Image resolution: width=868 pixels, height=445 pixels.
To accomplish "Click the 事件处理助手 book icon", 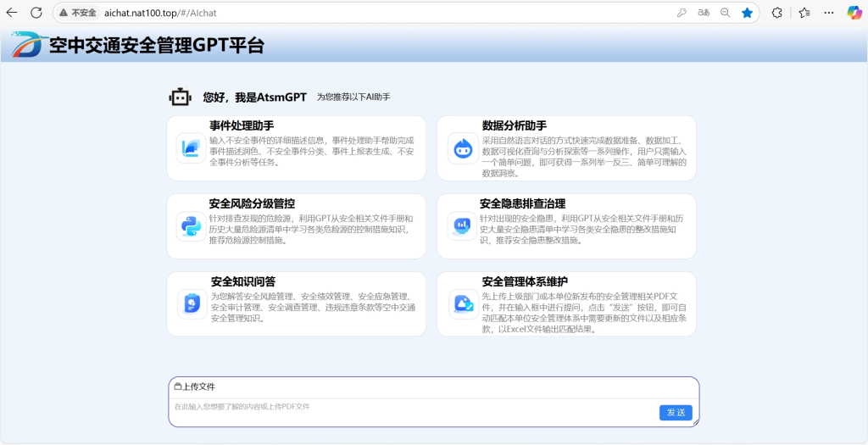I will coord(189,148).
